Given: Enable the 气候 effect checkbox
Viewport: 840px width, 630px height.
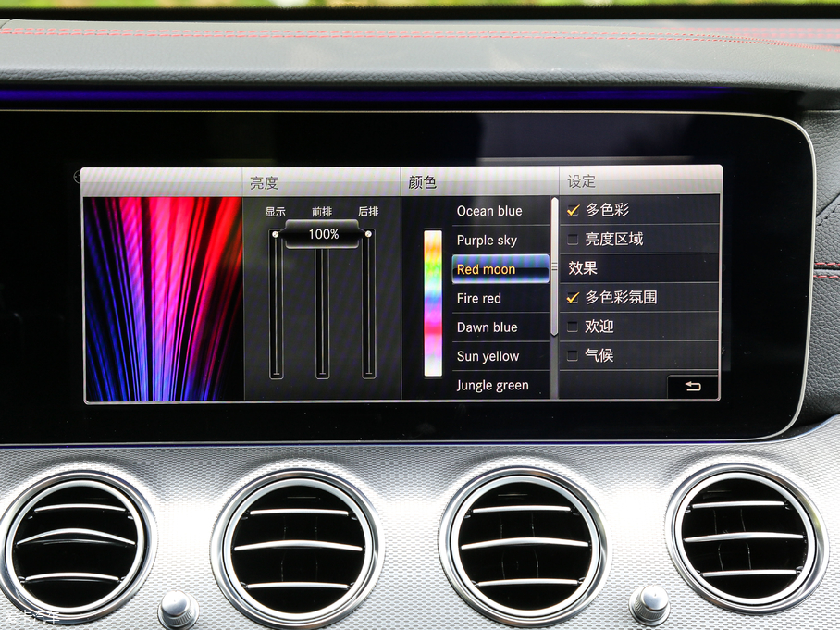Looking at the screenshot, I should click(x=574, y=355).
